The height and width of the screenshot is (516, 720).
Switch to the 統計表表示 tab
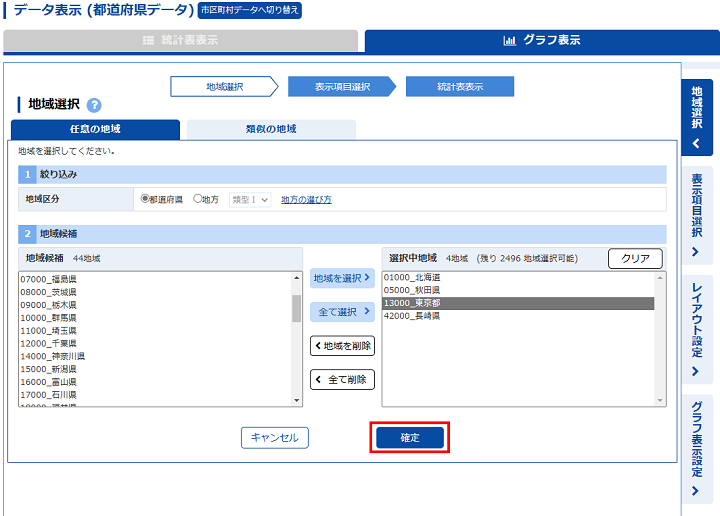click(x=180, y=40)
